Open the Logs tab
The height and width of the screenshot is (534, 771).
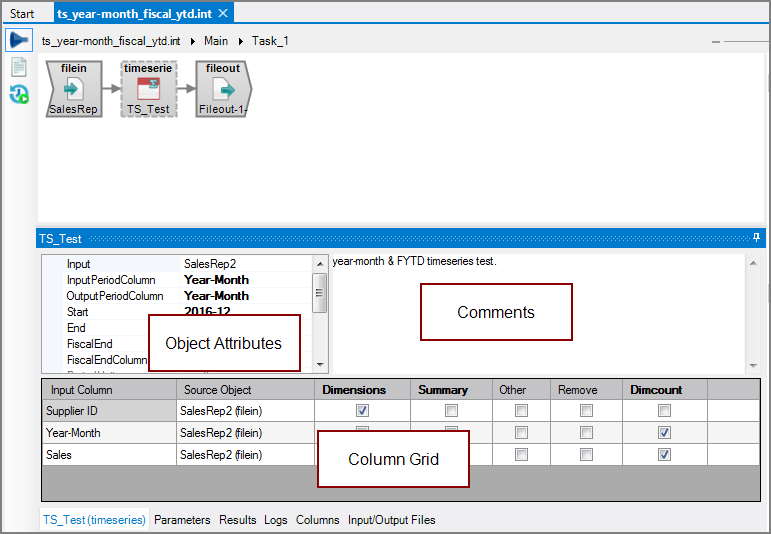275,520
